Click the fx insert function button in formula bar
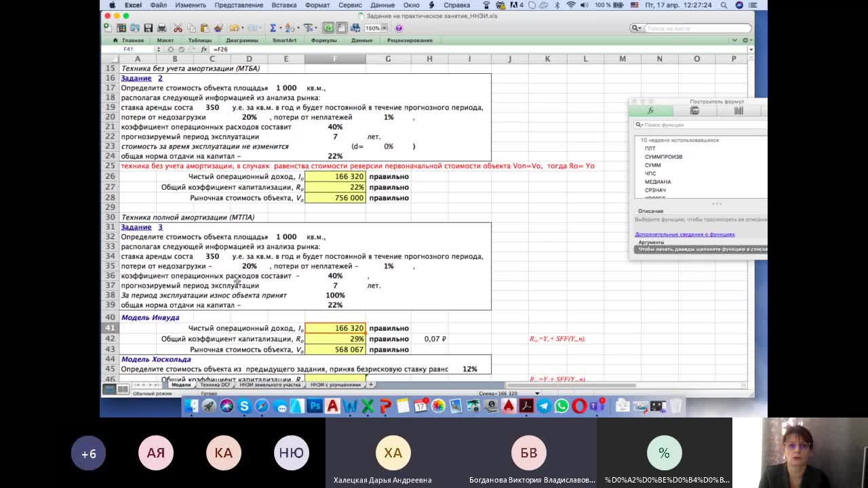 pyautogui.click(x=203, y=49)
